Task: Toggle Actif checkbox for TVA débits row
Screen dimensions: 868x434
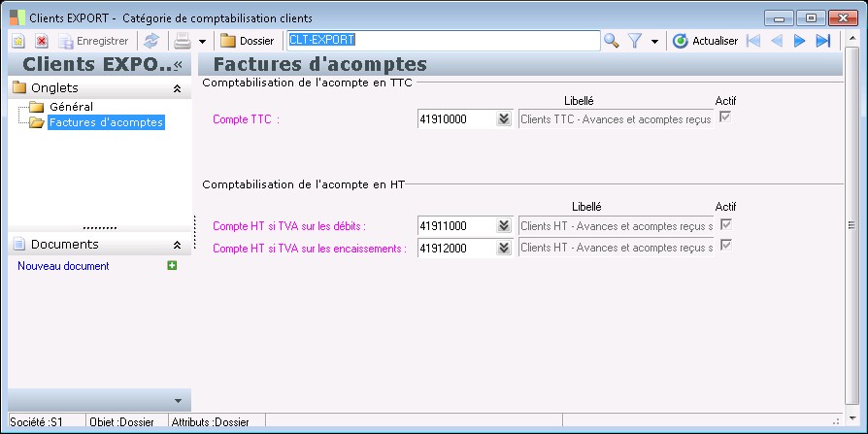Action: click(x=725, y=224)
